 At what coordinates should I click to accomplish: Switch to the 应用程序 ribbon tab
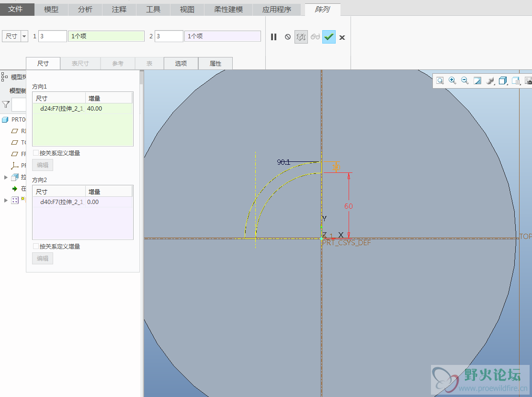(x=277, y=10)
